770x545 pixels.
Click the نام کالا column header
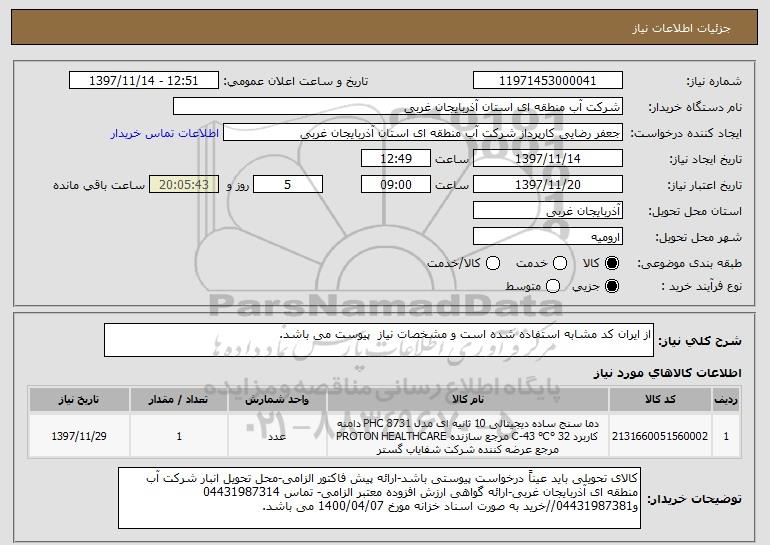point(468,399)
